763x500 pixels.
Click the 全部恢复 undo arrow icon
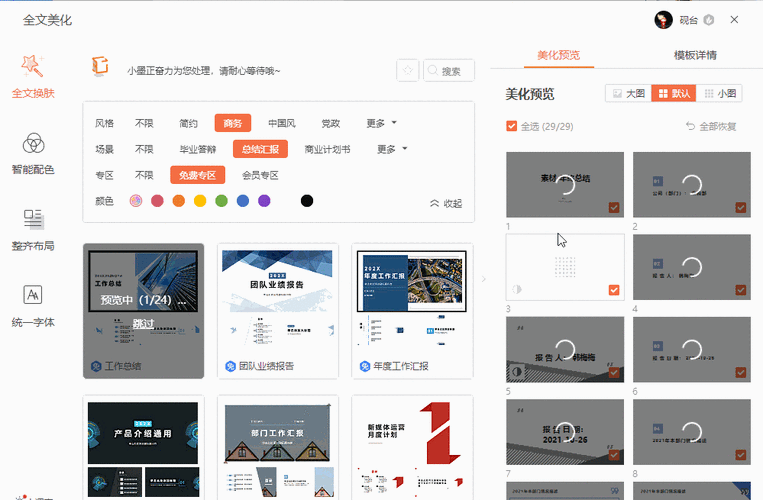[690, 126]
